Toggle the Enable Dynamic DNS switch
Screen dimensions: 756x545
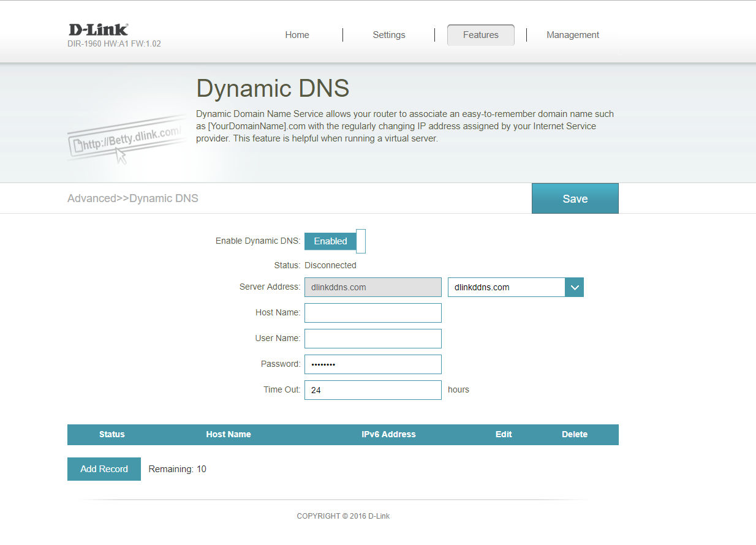(x=335, y=241)
